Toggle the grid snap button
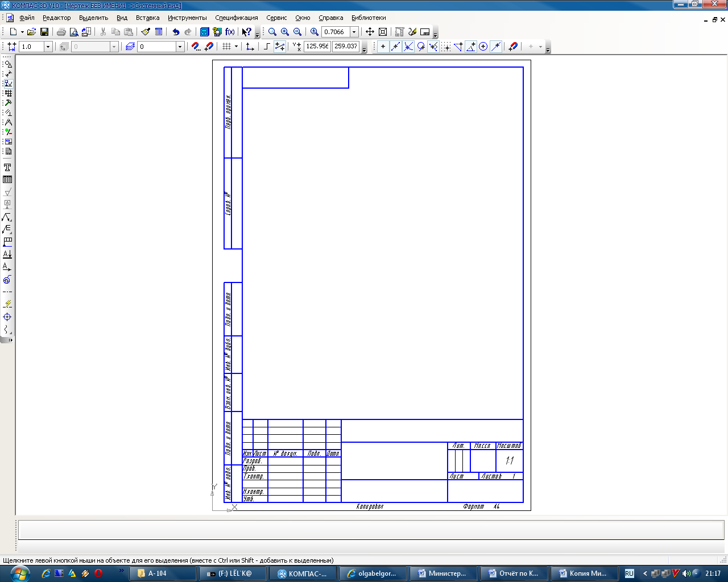 click(446, 47)
